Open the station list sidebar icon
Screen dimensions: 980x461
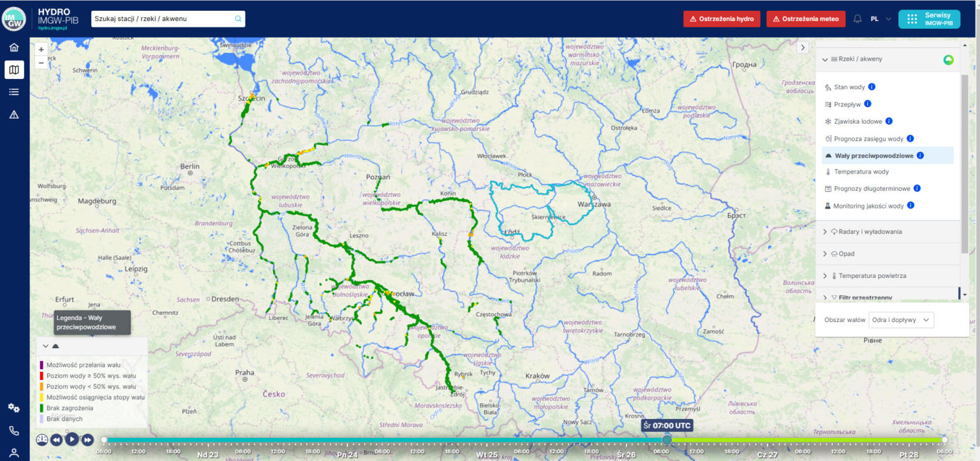[14, 92]
